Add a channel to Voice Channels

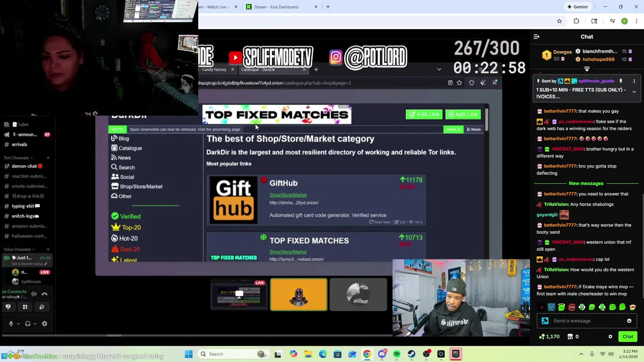click(48, 249)
